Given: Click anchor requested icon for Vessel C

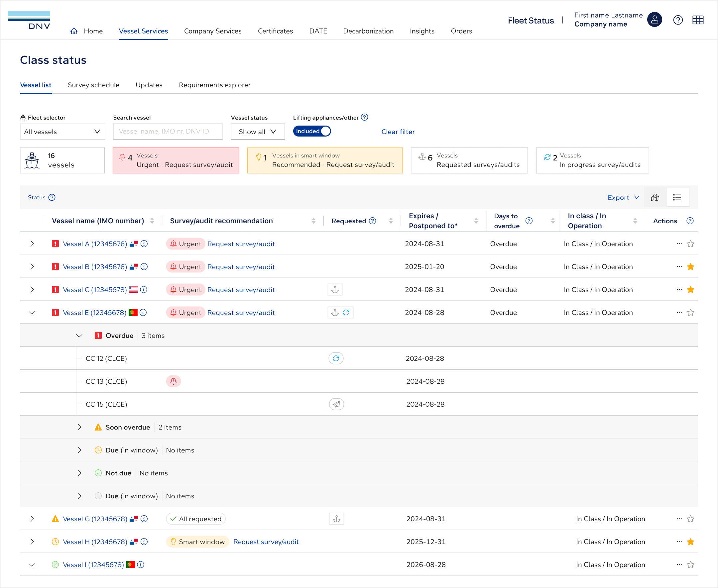Looking at the screenshot, I should (x=335, y=290).
